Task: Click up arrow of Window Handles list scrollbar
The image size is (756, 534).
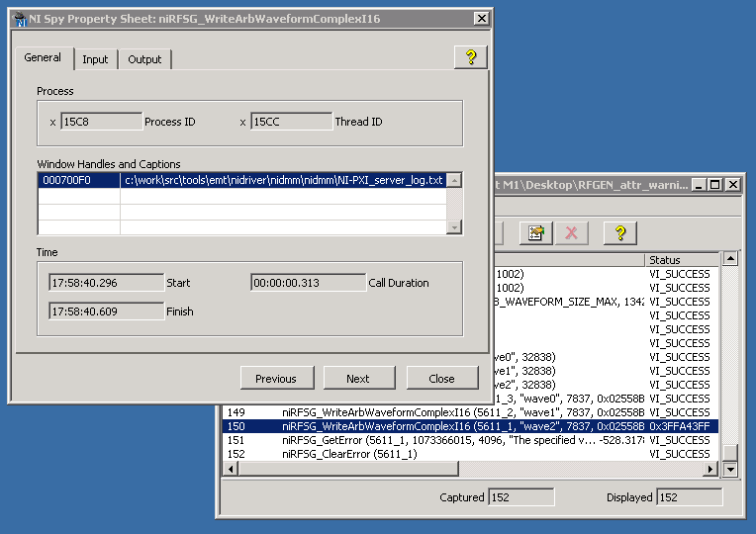Action: coord(453,180)
